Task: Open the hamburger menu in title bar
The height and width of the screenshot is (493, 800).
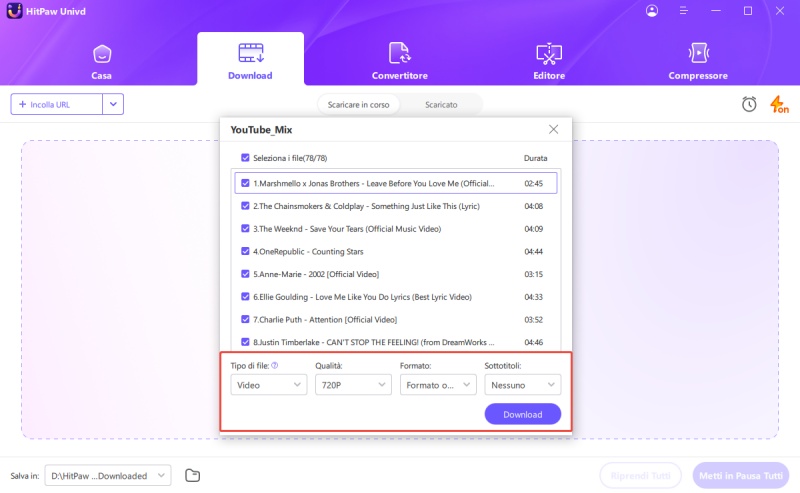Action: coord(684,11)
